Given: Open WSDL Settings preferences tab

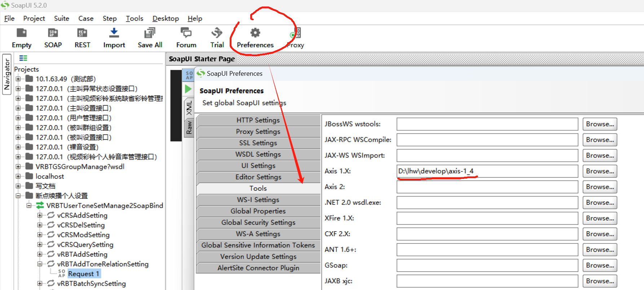Looking at the screenshot, I should coord(258,154).
